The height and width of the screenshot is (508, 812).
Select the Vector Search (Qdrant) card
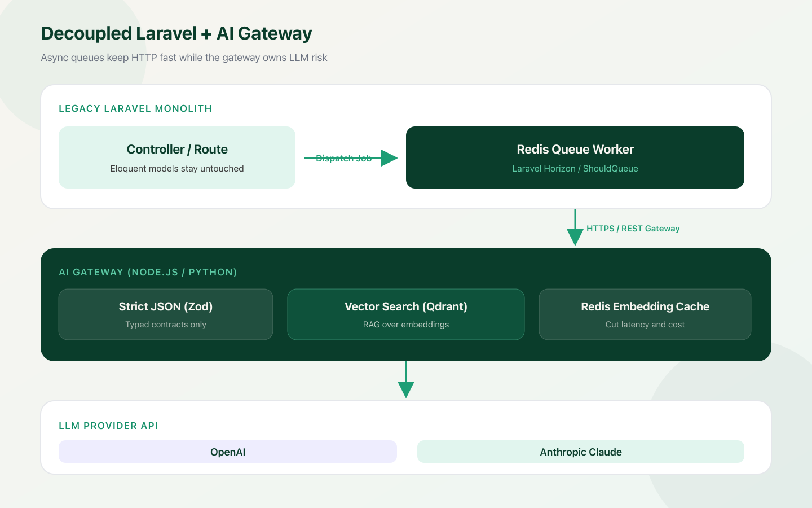click(x=406, y=314)
